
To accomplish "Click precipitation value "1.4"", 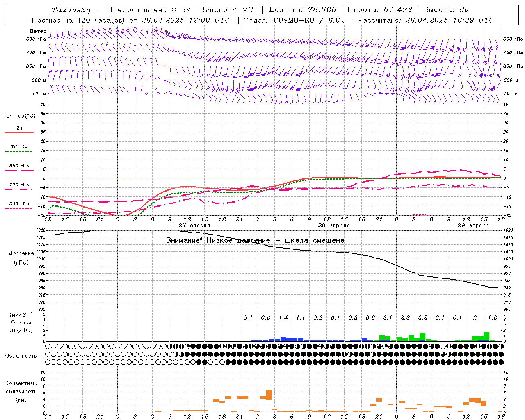I will point(283,317).
